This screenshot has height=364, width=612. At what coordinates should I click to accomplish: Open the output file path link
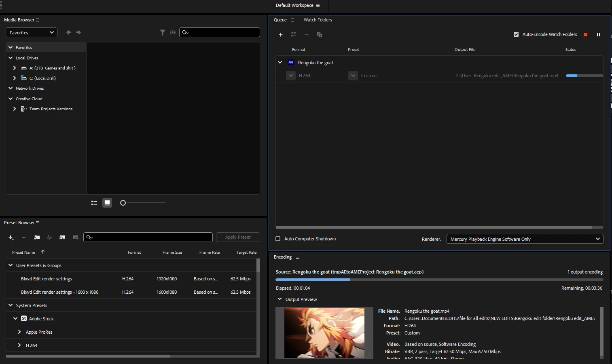(x=507, y=76)
